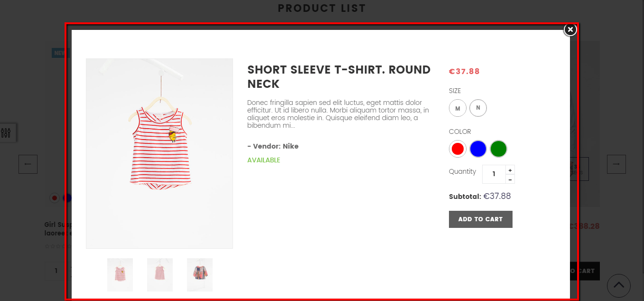This screenshot has height=301, width=644.
Task: Open the filter settings sliders icon
Action: pos(6,133)
